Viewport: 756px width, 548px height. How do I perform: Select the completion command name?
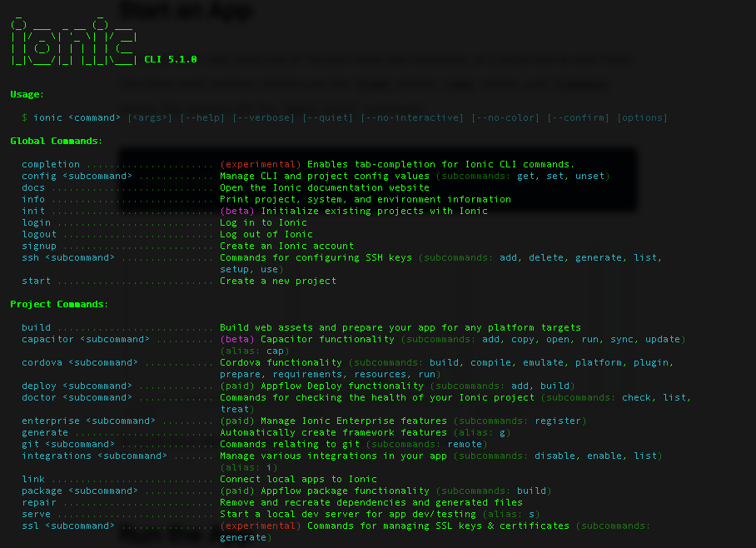click(x=51, y=164)
